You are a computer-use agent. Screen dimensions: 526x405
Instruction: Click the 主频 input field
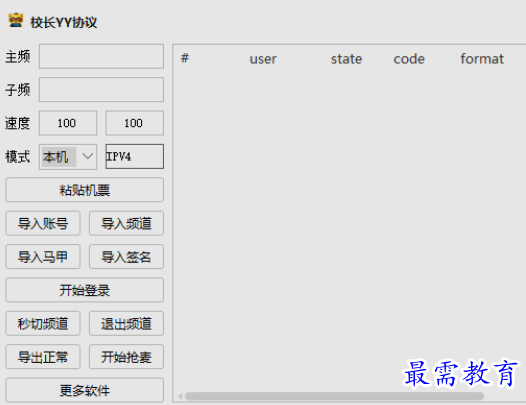coord(101,56)
